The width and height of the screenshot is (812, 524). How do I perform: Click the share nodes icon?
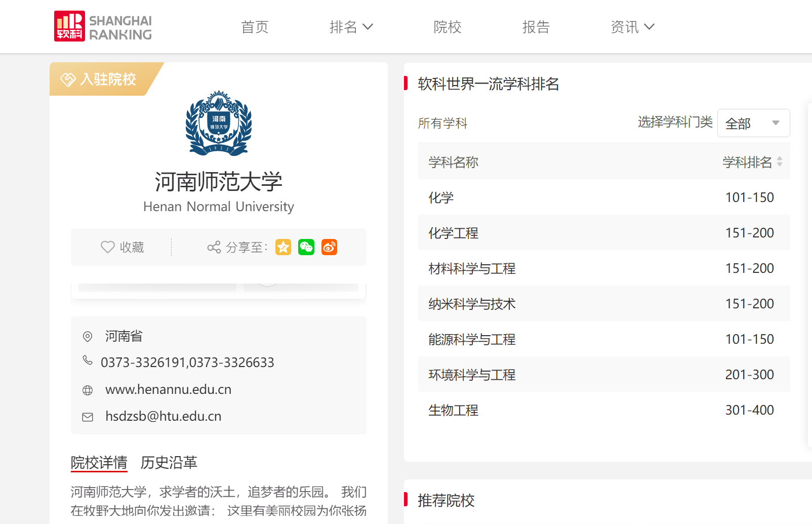[x=214, y=247]
